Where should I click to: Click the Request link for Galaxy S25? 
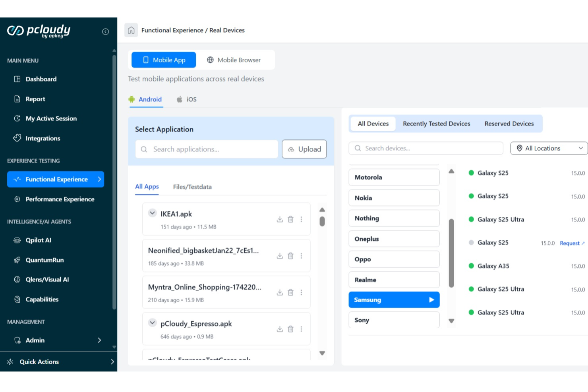point(572,243)
